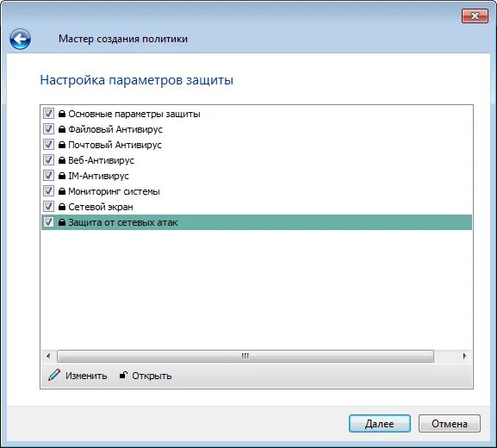Uncheck Основные параметры защиты checkbox
The image size is (497, 448).
[48, 113]
